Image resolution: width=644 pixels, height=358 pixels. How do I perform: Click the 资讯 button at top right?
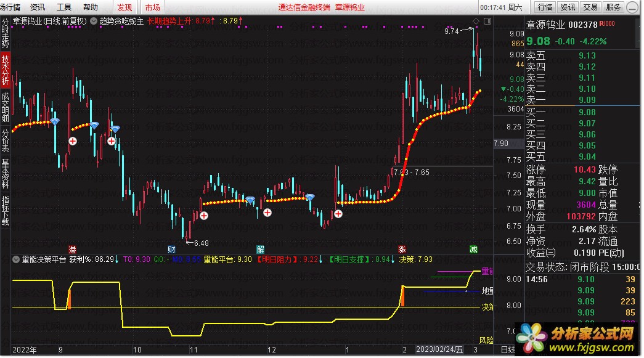568,7
